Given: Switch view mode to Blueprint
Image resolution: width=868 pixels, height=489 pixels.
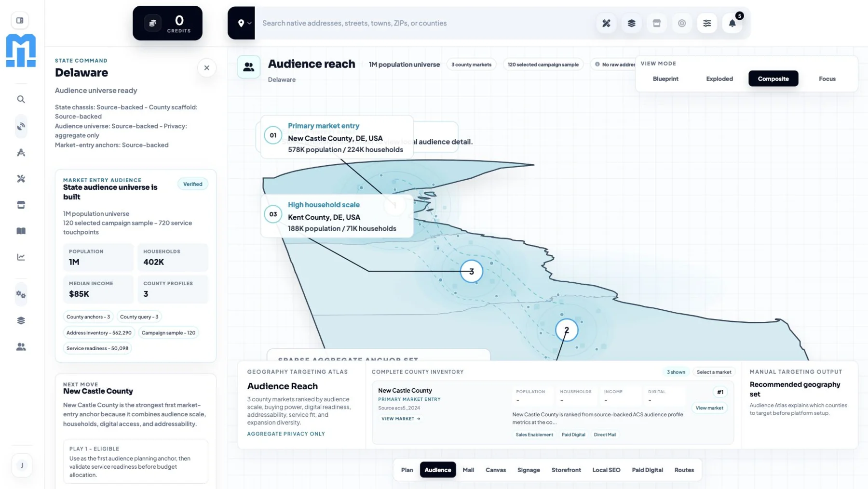Looking at the screenshot, I should [665, 79].
